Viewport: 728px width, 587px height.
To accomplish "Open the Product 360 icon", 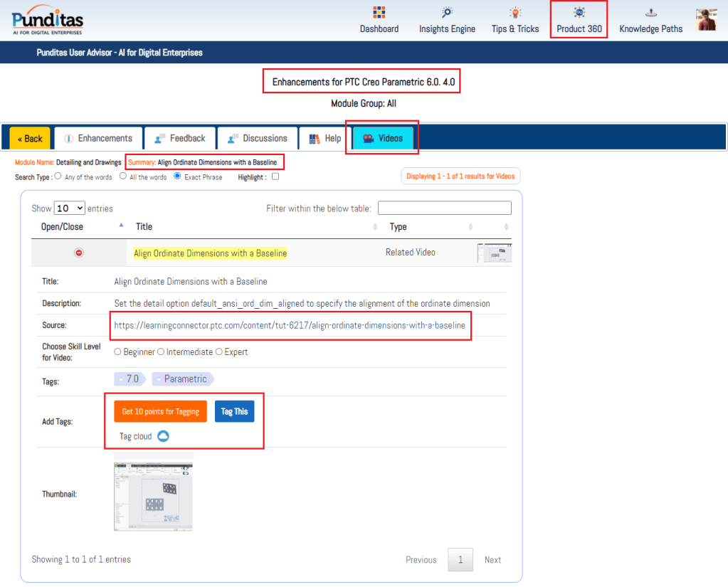I will pos(579,13).
